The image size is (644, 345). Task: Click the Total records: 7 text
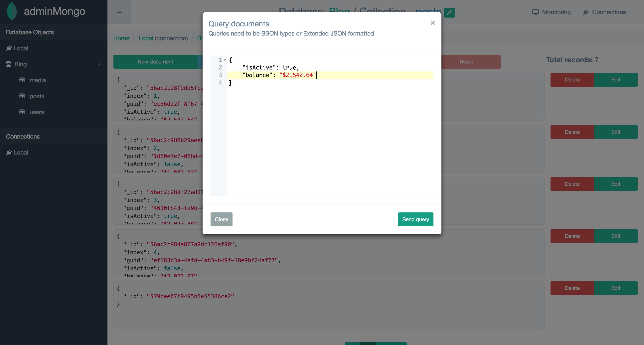pos(572,60)
